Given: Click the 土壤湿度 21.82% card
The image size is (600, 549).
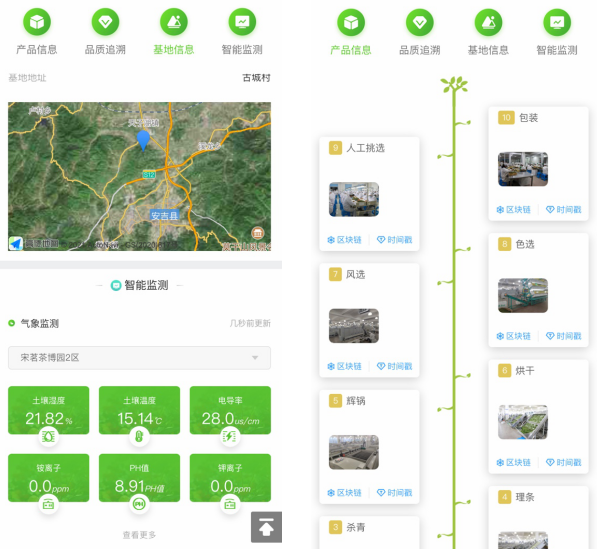Looking at the screenshot, I should click(49, 410).
